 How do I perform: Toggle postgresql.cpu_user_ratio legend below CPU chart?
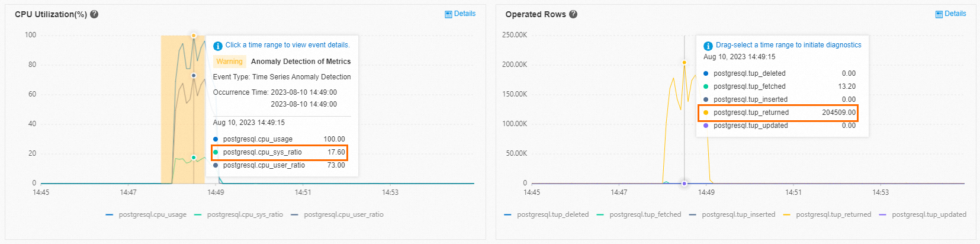(338, 214)
